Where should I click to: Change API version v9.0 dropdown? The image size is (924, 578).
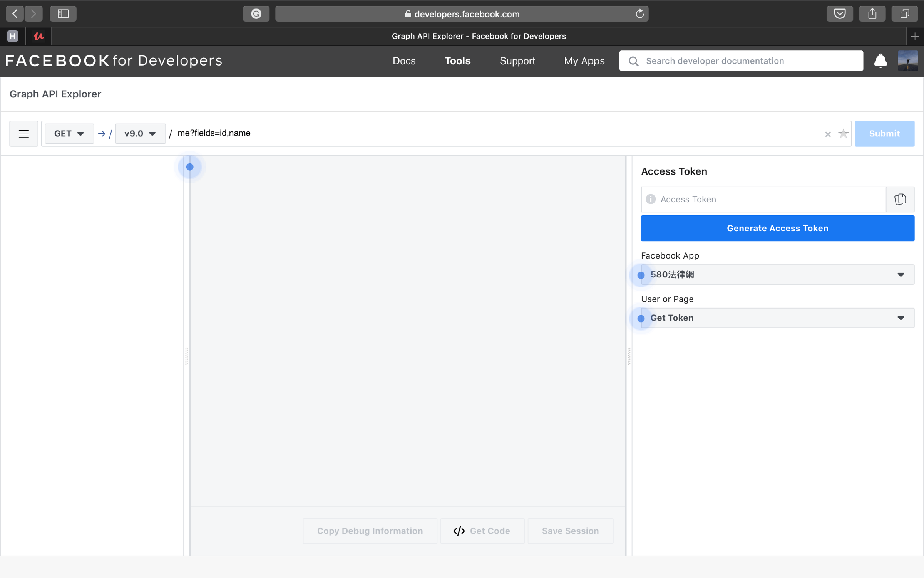coord(140,134)
